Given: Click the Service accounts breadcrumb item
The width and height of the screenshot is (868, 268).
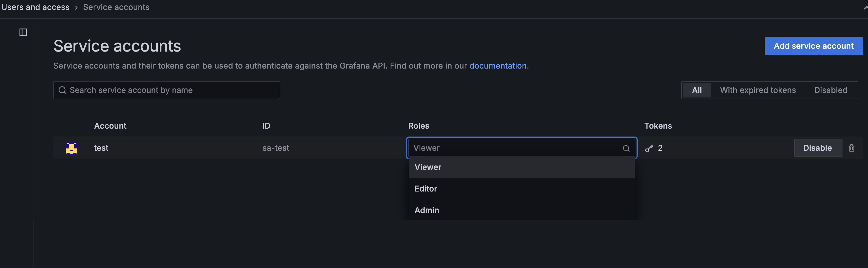Looking at the screenshot, I should click(116, 7).
